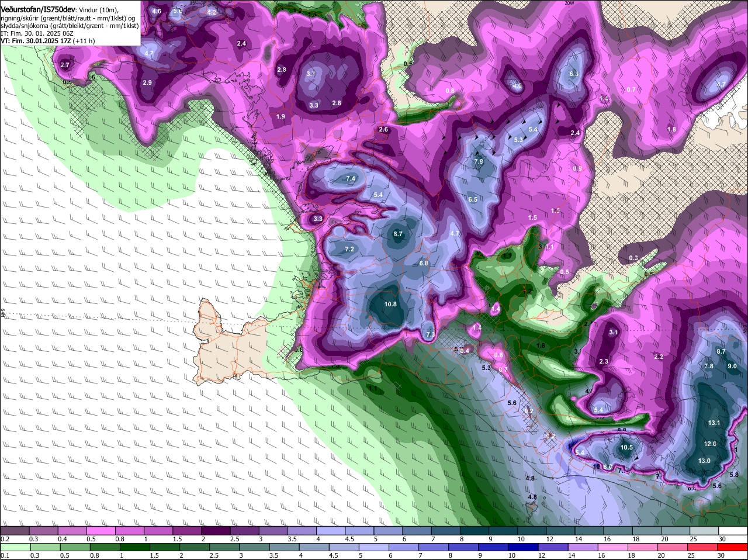
Task: Click the 3.7 value label on the map
Action: 311,74
